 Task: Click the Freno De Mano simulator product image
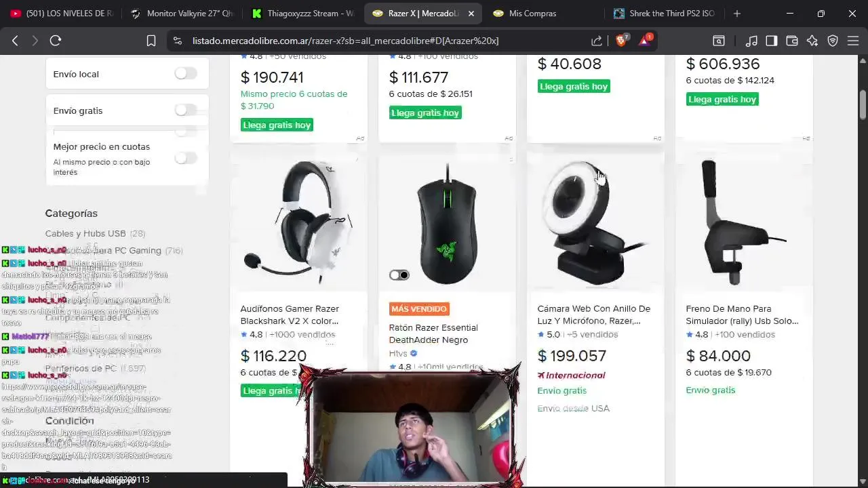(744, 222)
